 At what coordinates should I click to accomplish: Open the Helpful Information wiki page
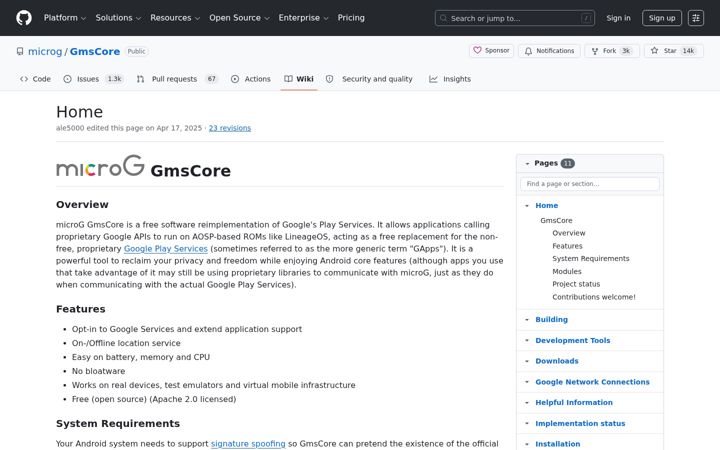574,403
